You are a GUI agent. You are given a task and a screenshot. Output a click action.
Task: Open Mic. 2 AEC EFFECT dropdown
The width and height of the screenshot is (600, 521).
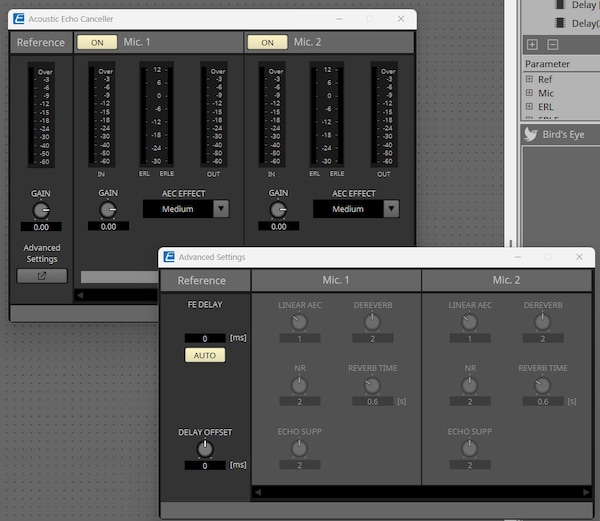point(391,209)
